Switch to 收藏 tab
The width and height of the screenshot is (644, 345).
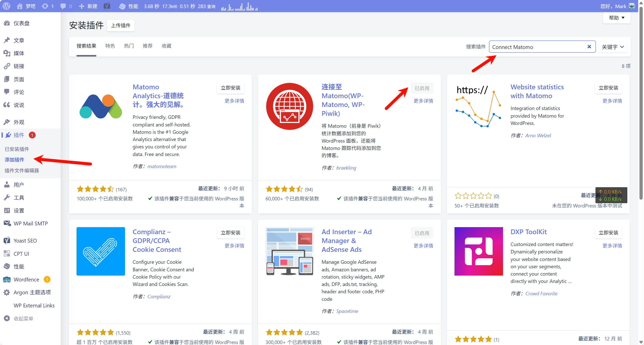tap(166, 46)
